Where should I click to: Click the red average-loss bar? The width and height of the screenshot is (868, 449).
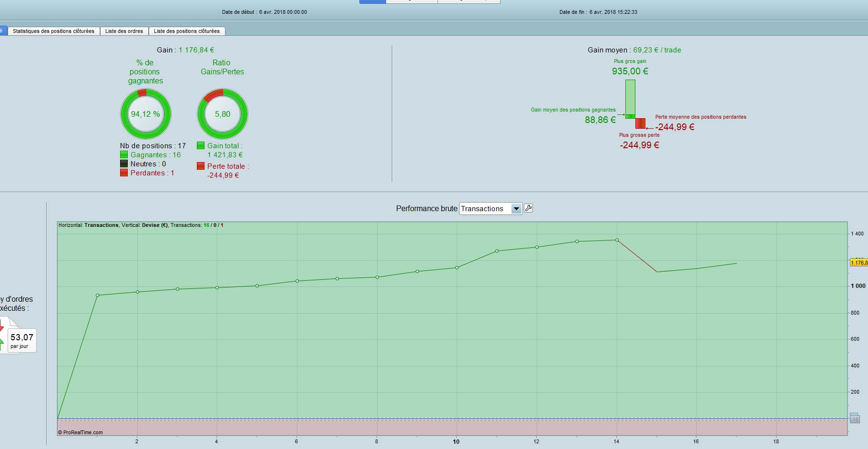(x=640, y=123)
